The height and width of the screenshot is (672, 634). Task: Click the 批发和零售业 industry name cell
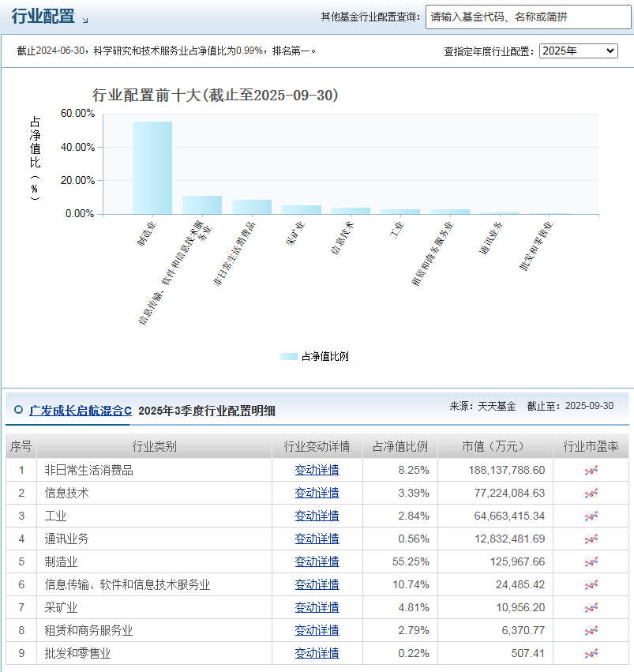154,653
